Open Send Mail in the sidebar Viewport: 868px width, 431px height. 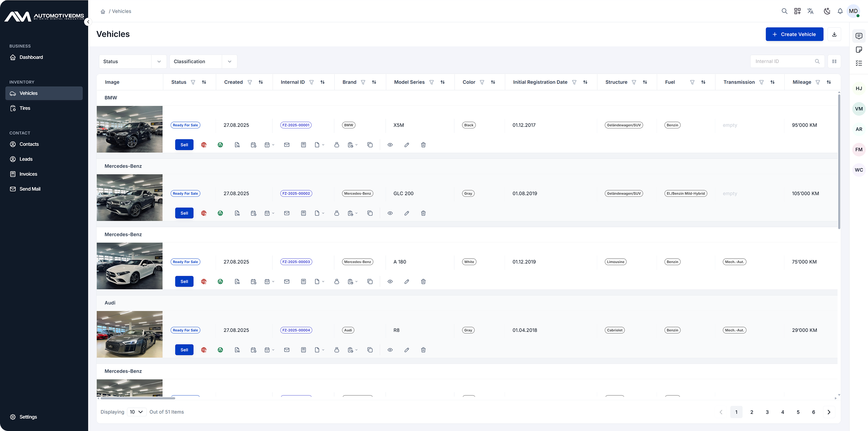[44, 189]
